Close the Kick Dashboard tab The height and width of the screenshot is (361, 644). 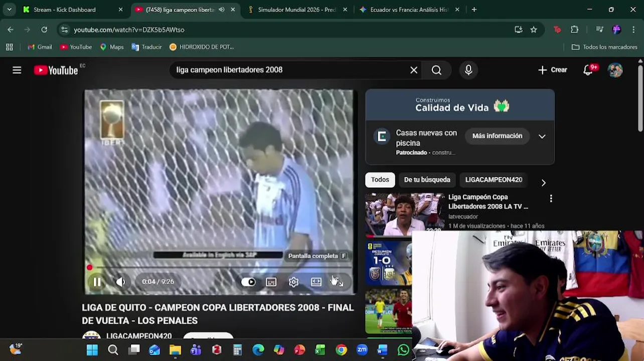[x=120, y=10]
